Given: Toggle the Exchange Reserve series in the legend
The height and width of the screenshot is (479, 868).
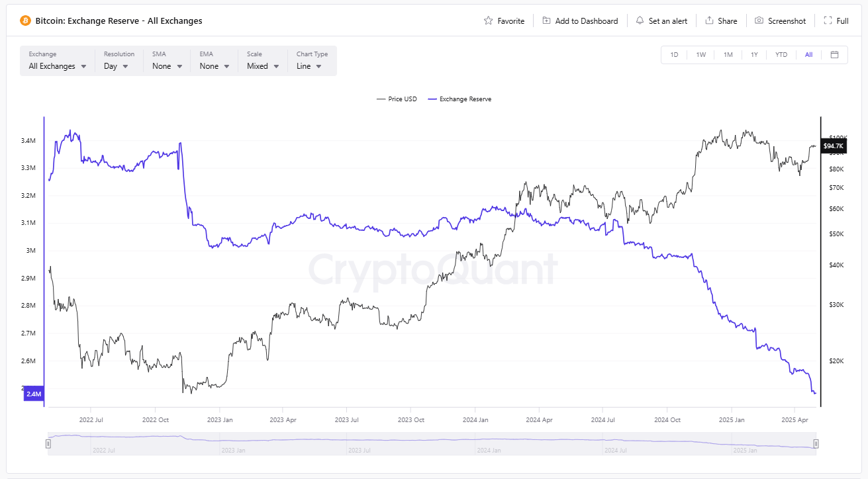Looking at the screenshot, I should pyautogui.click(x=460, y=99).
